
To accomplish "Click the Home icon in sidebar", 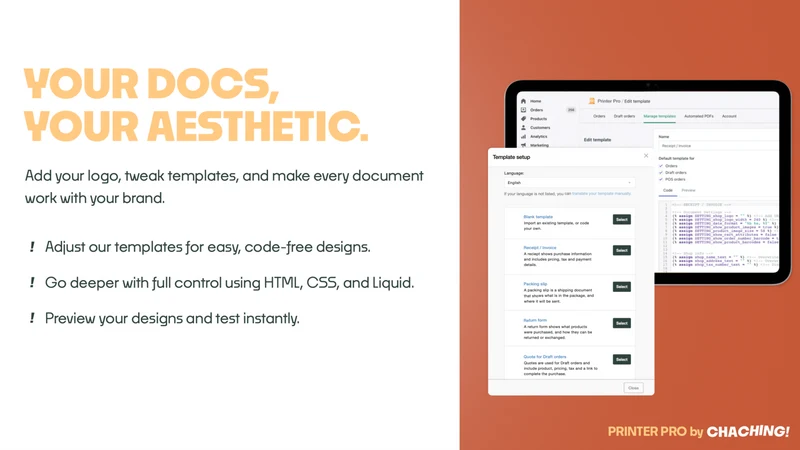I will coord(523,101).
